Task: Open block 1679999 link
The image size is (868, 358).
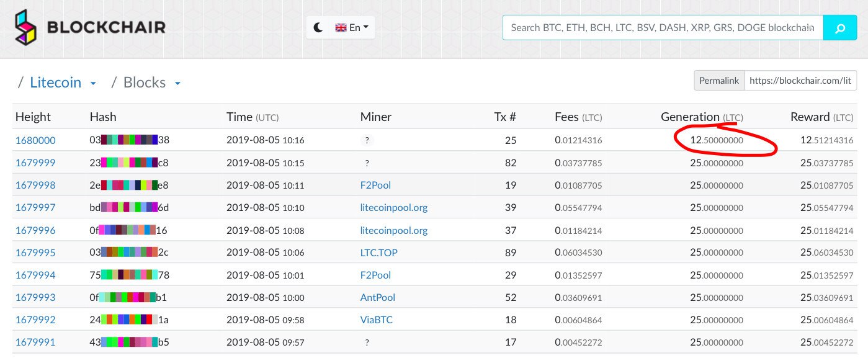Action: 35,163
